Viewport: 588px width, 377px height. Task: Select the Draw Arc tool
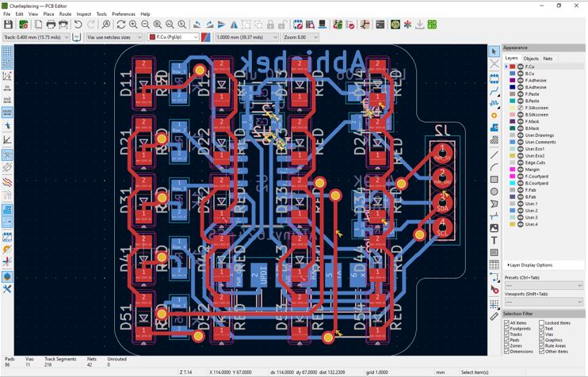(494, 167)
